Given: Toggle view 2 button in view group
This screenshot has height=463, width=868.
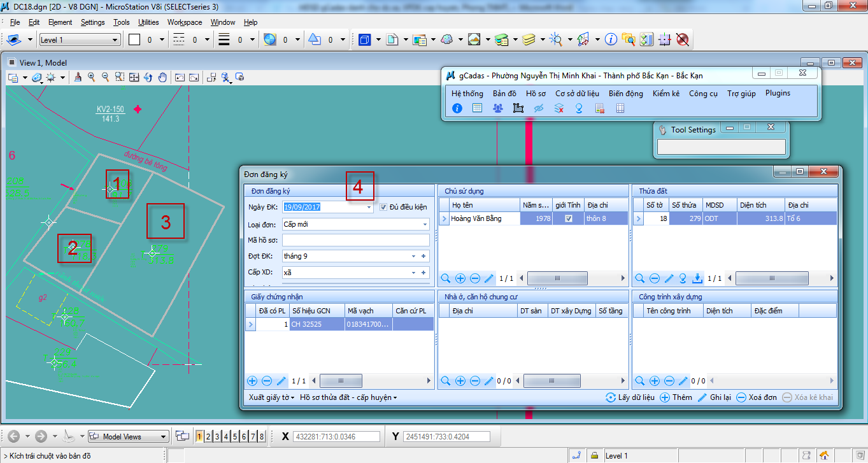Looking at the screenshot, I should [x=208, y=436].
